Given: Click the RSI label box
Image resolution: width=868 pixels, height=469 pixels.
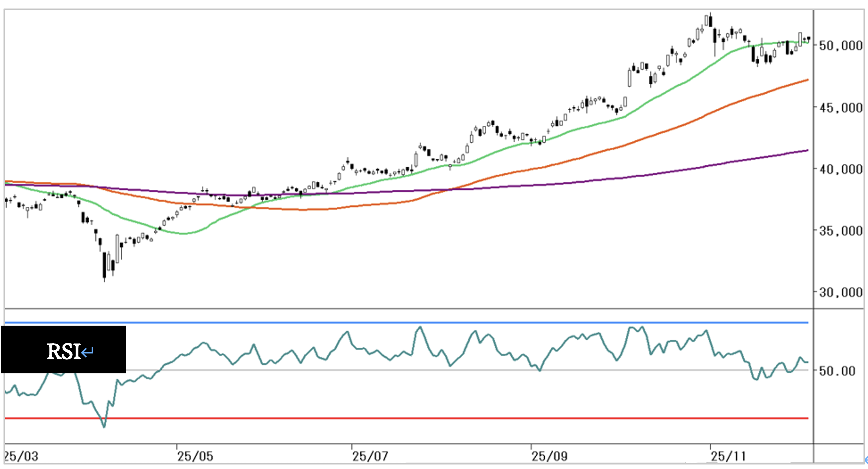Looking at the screenshot, I should pos(63,350).
